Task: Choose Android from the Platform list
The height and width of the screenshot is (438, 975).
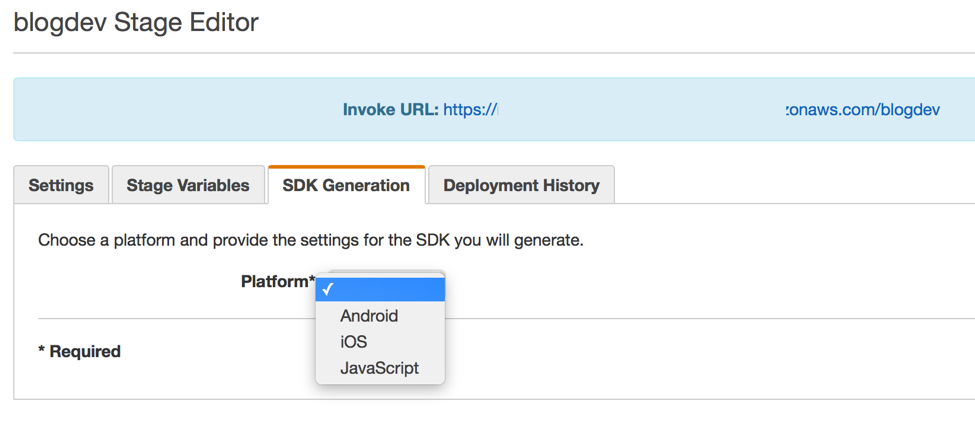Action: [x=369, y=316]
